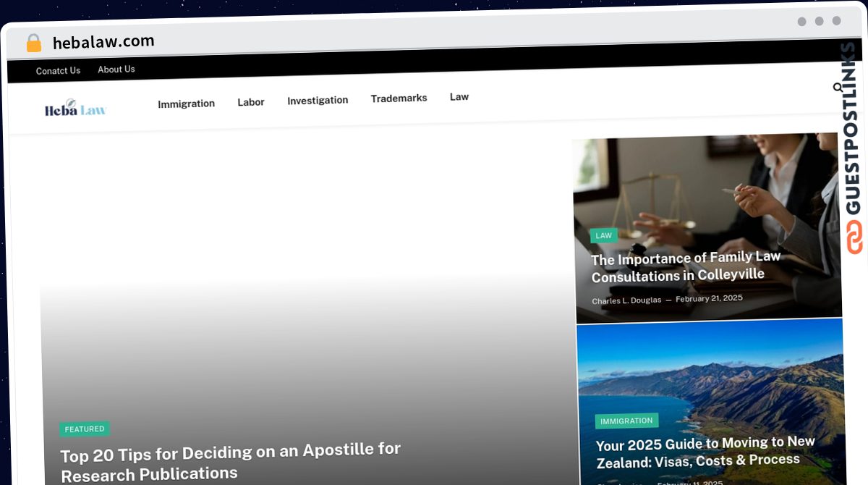Screen dimensions: 868x485
Task: Select the Immigration menu item
Action: click(x=186, y=104)
